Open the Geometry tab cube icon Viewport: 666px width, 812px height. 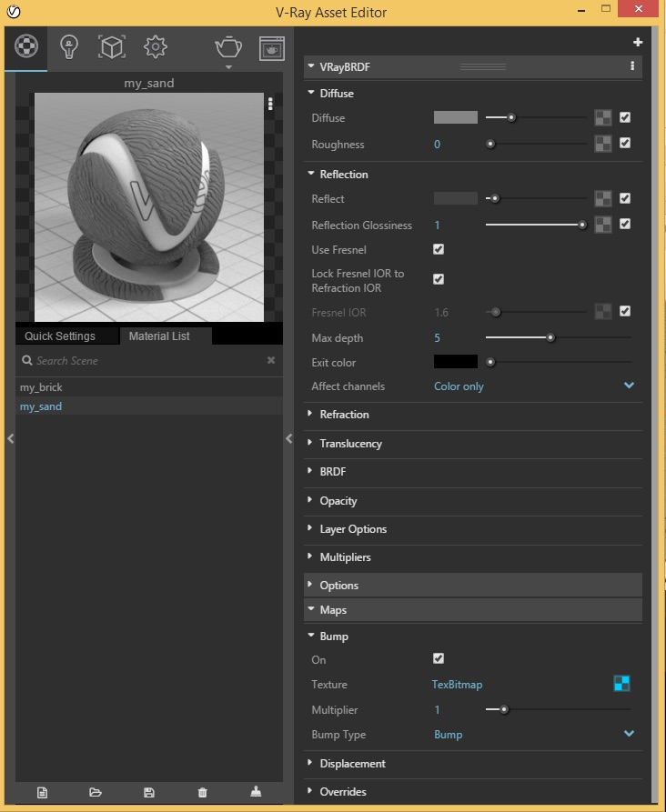coord(111,47)
